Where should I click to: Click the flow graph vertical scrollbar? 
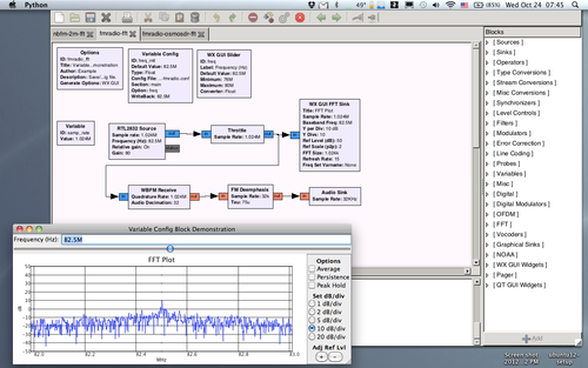476,153
